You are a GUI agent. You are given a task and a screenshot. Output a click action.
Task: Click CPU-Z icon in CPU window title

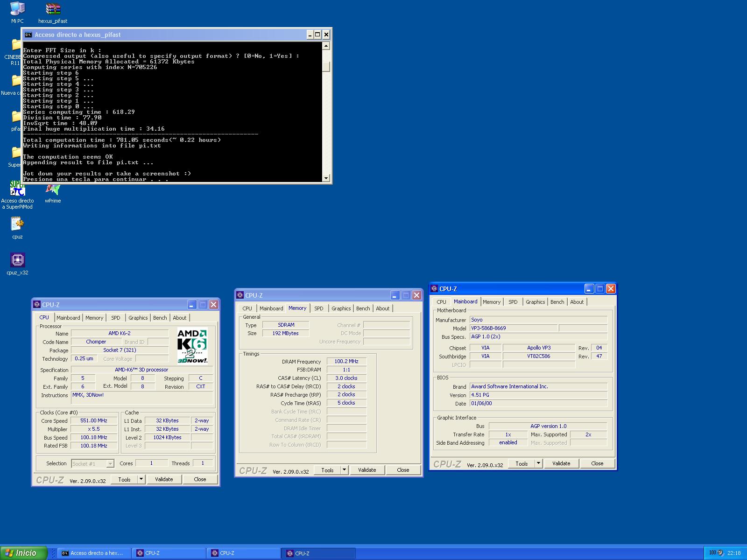coord(37,305)
